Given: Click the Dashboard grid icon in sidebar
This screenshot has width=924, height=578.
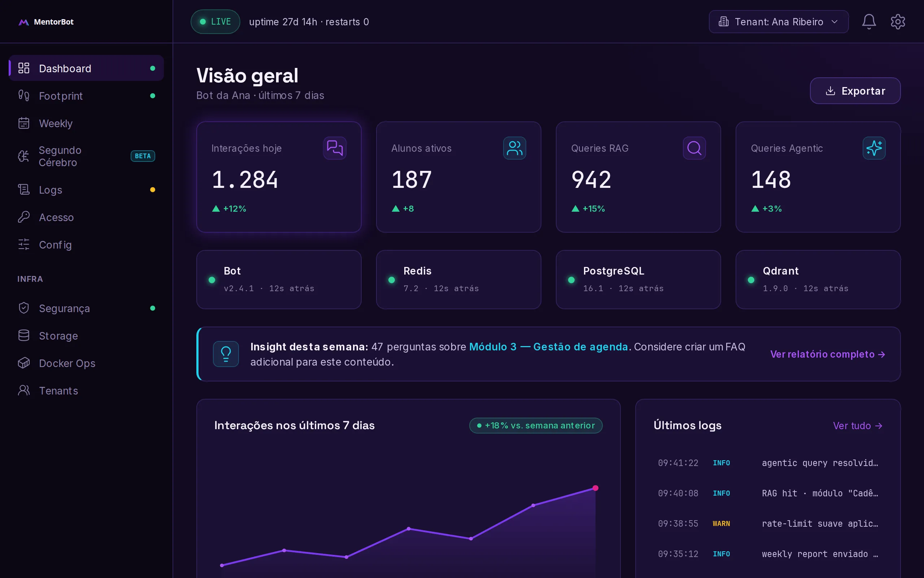Looking at the screenshot, I should (24, 68).
